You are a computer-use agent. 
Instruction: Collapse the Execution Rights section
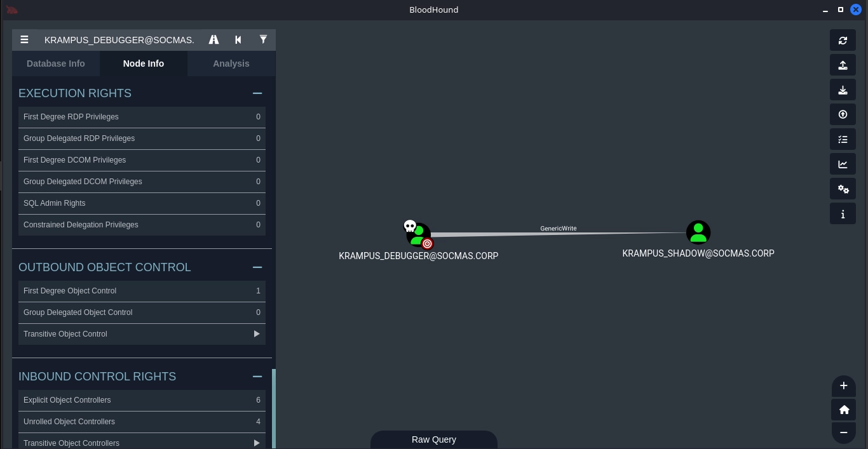point(257,93)
